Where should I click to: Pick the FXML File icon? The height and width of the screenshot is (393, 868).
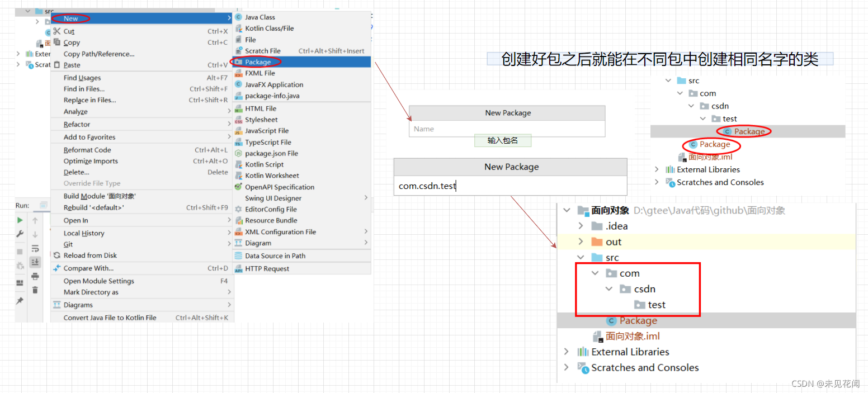coord(239,73)
